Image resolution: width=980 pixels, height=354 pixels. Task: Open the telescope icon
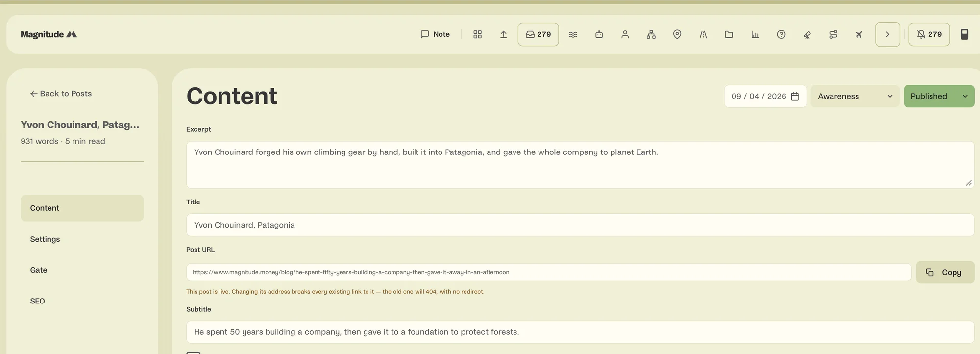(x=807, y=34)
